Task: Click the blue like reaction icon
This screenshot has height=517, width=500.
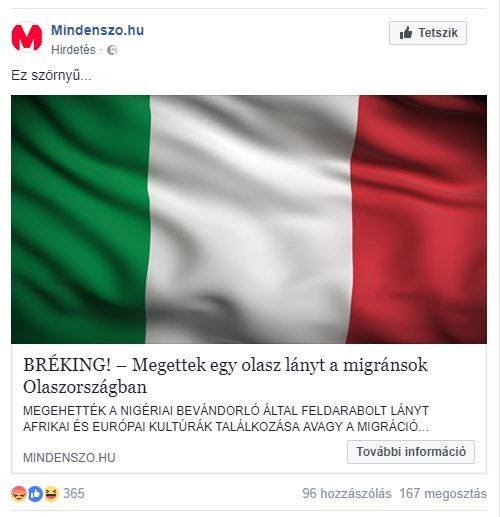Action: pyautogui.click(x=35, y=494)
